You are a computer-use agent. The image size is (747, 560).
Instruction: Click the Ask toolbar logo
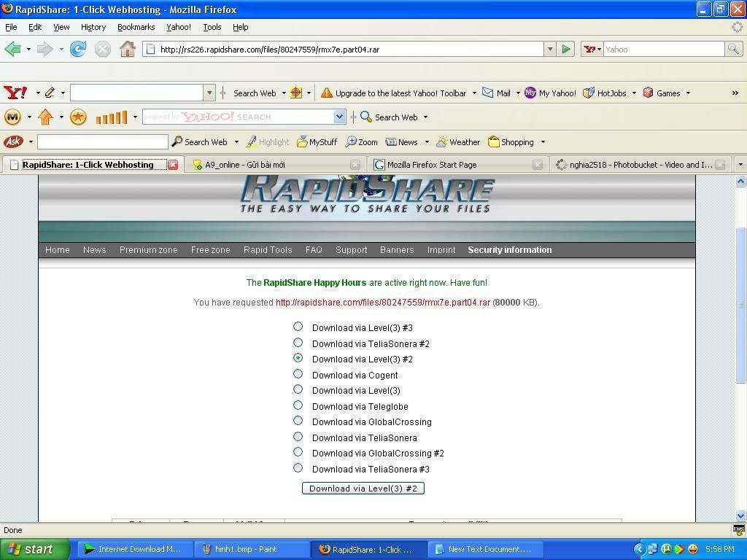(x=13, y=141)
